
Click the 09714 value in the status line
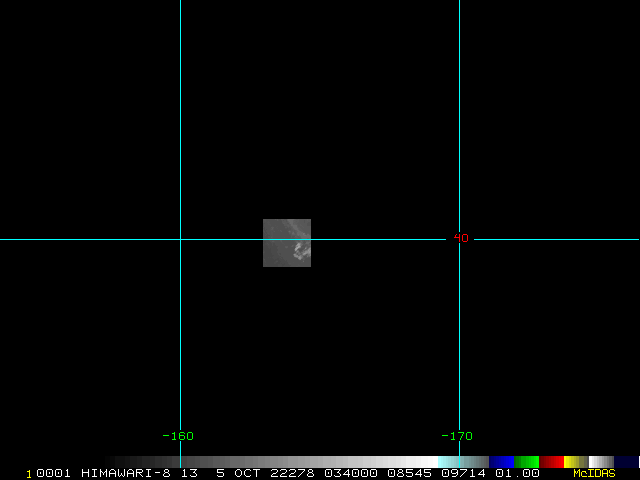464,473
